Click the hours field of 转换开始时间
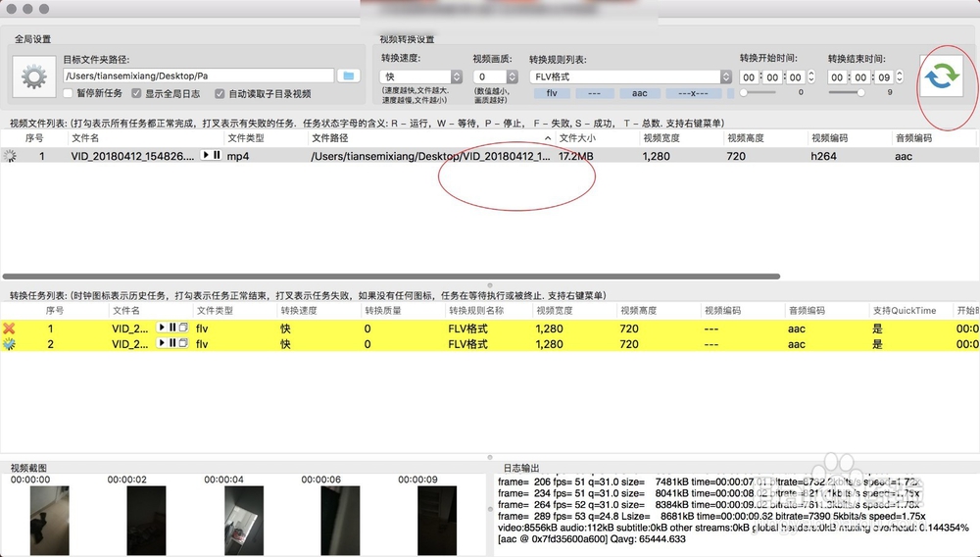This screenshot has width=980, height=557. click(x=750, y=77)
